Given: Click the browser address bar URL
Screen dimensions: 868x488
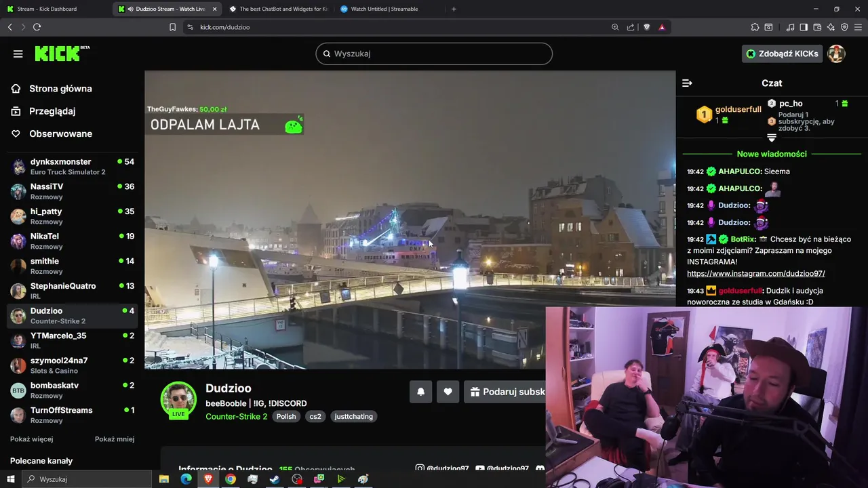Looking at the screenshot, I should click(225, 27).
